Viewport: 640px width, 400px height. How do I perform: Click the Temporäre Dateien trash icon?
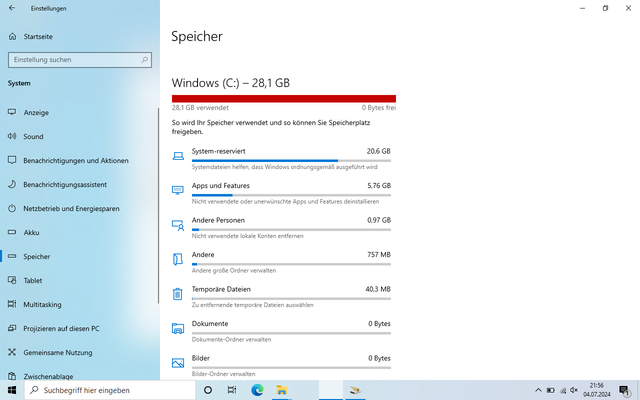[x=178, y=294]
